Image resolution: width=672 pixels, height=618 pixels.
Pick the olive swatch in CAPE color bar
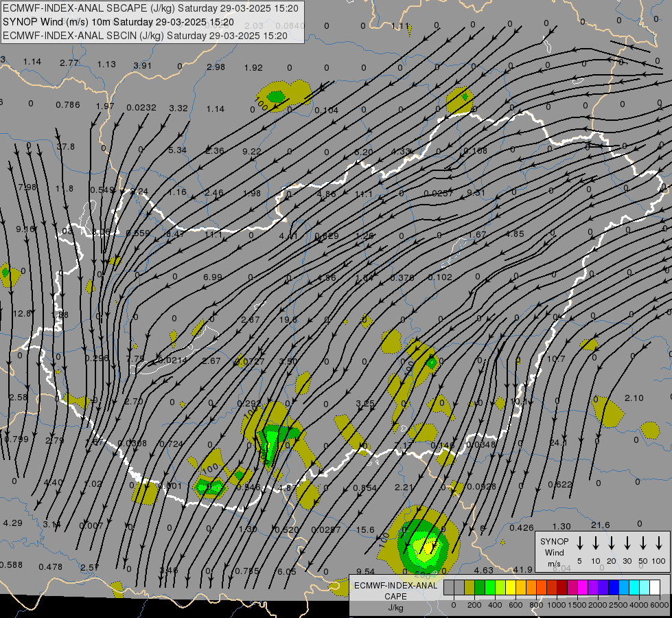tap(470, 587)
